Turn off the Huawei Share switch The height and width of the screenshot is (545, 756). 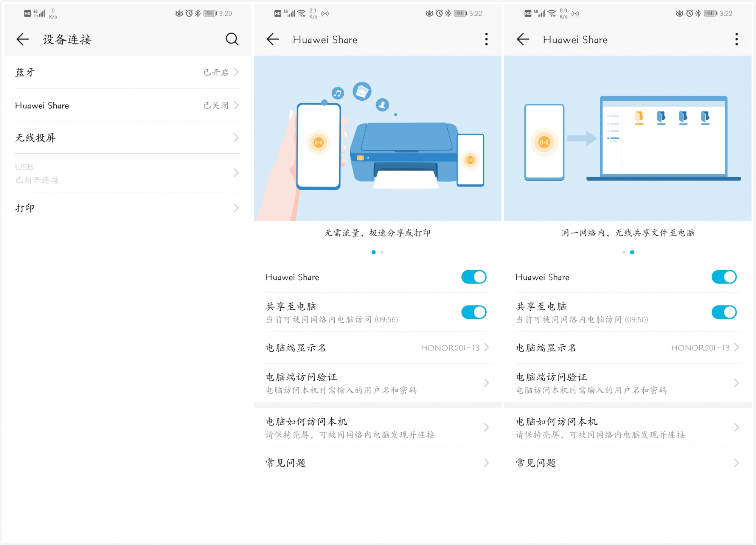click(474, 277)
